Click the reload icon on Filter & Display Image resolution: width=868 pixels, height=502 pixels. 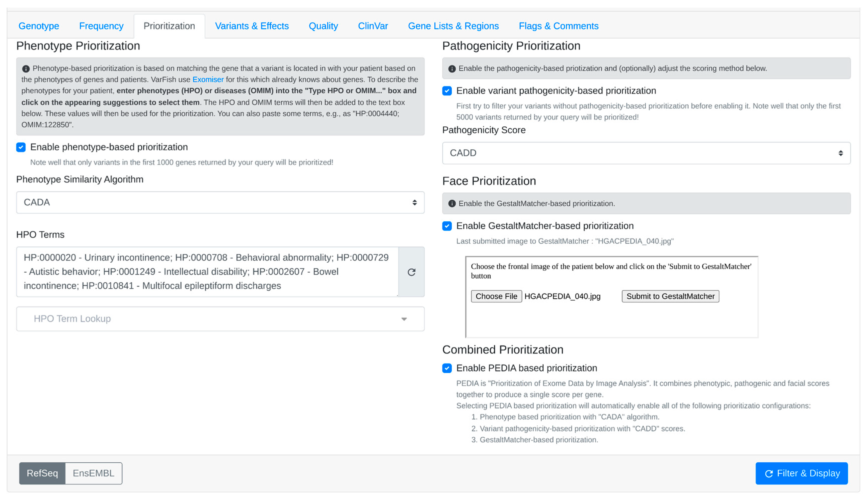pos(769,473)
